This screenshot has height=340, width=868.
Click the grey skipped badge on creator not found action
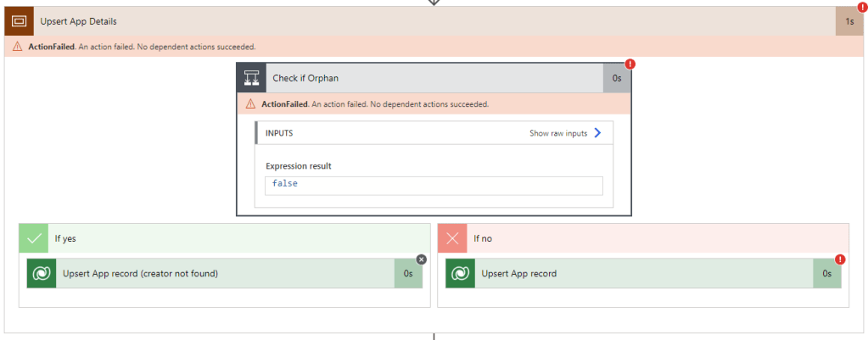(422, 259)
